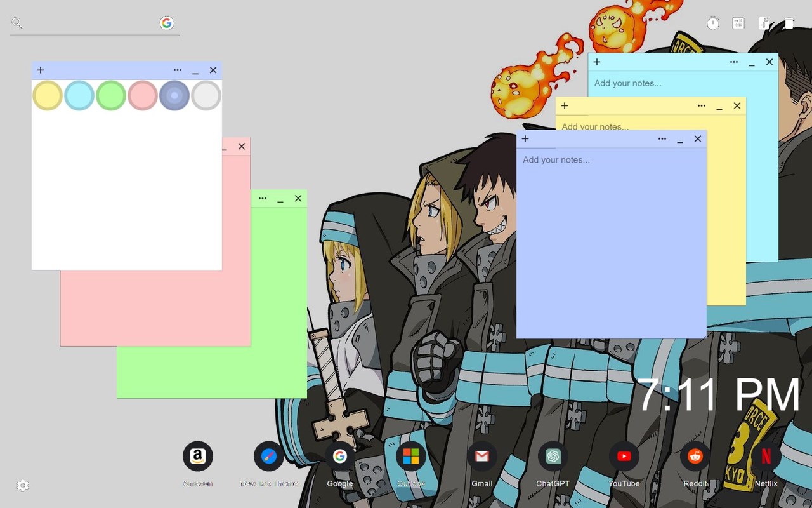This screenshot has width=812, height=508.
Task: Choose the pink color swatch
Action: [x=143, y=95]
